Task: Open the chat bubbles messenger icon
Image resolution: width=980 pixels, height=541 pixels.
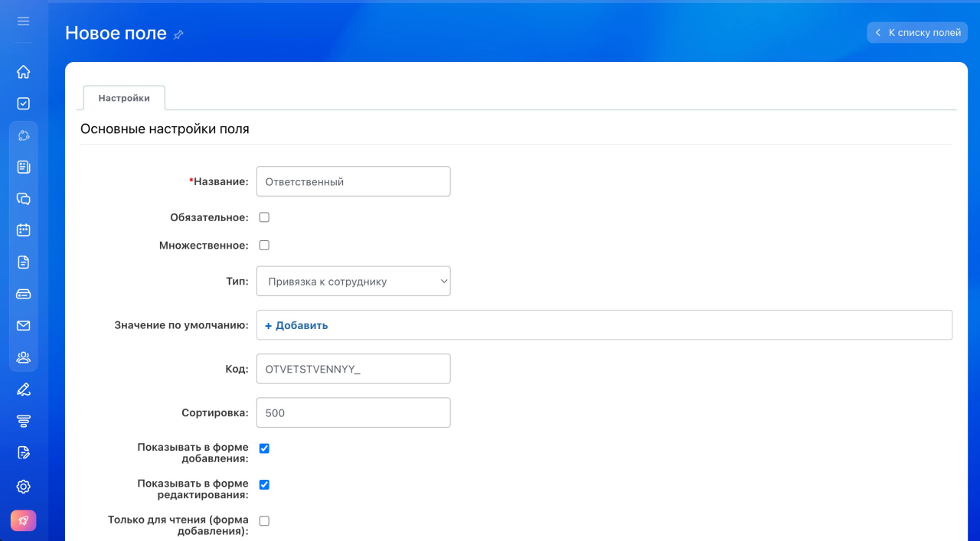Action: 23,199
